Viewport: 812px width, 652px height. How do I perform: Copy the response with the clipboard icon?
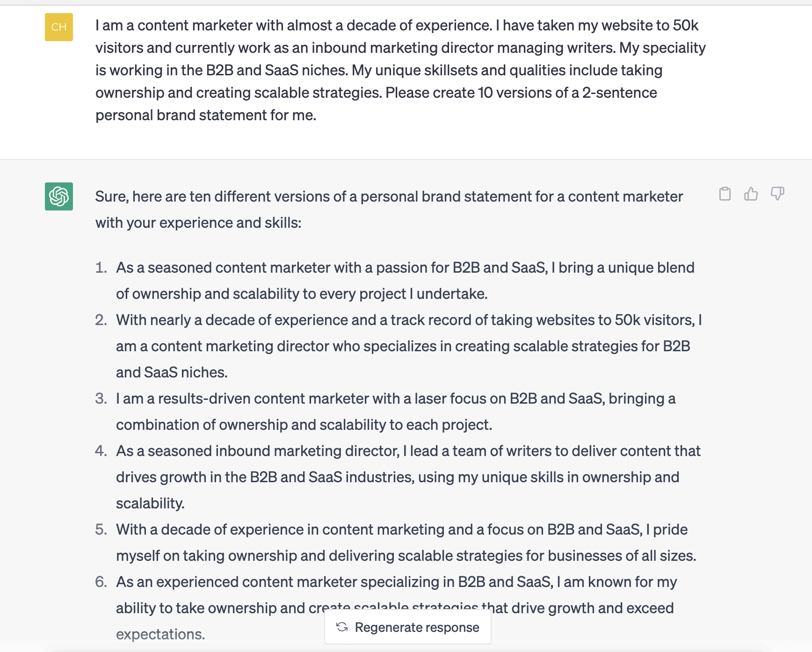(725, 194)
